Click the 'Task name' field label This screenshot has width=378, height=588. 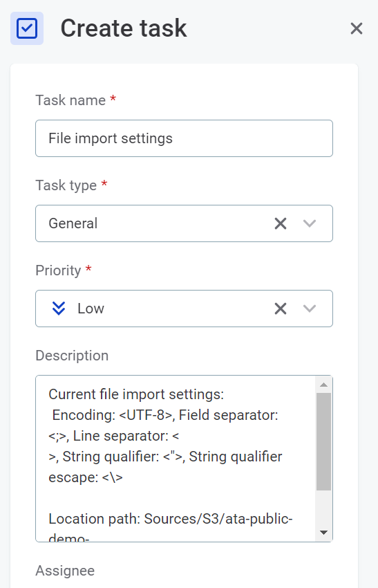[x=70, y=100]
